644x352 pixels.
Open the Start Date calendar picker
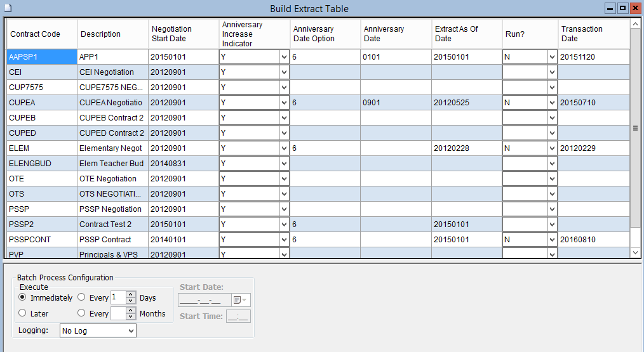click(x=241, y=300)
